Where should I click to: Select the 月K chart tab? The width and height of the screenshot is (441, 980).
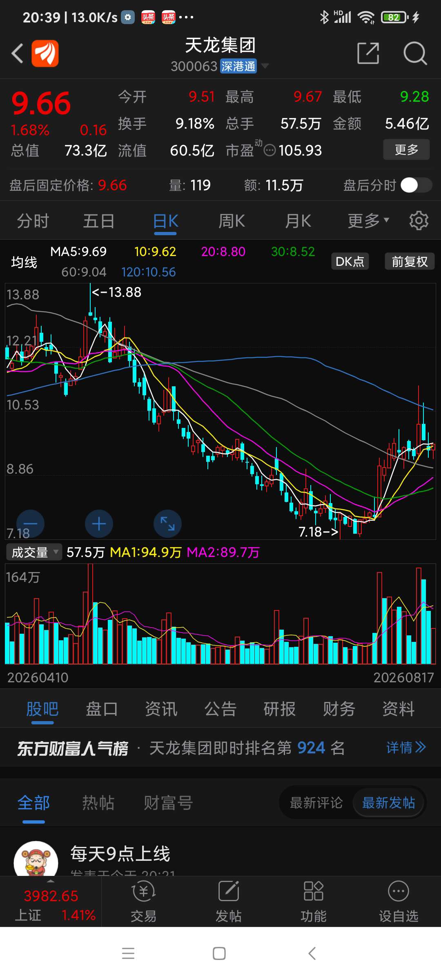[x=298, y=221]
